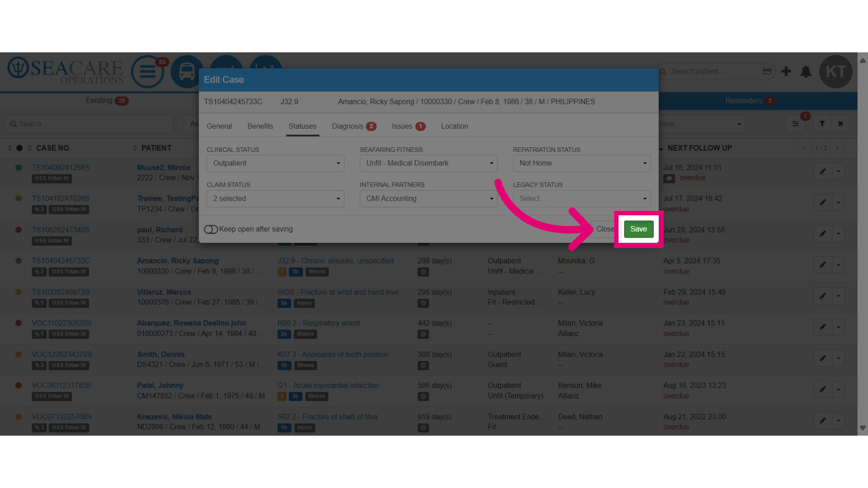Click the green Save button
Viewport: 868px width, 488px height.
point(638,229)
